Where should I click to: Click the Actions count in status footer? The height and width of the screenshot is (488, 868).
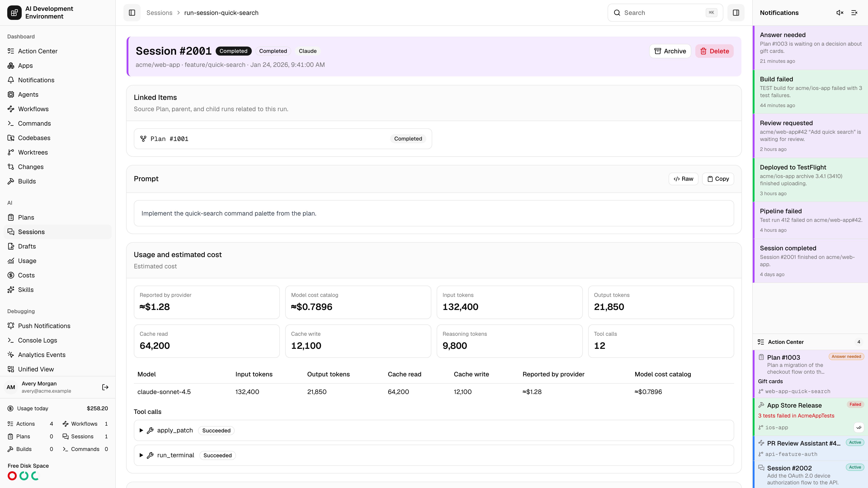click(x=30, y=424)
